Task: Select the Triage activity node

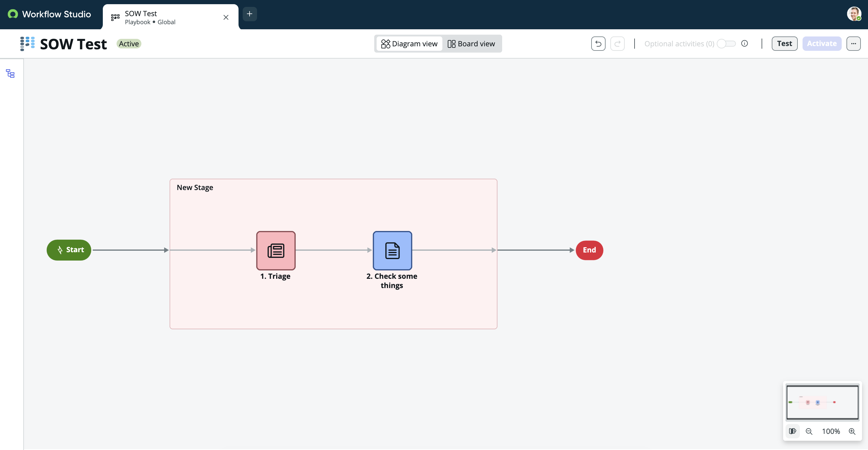Action: 276,251
